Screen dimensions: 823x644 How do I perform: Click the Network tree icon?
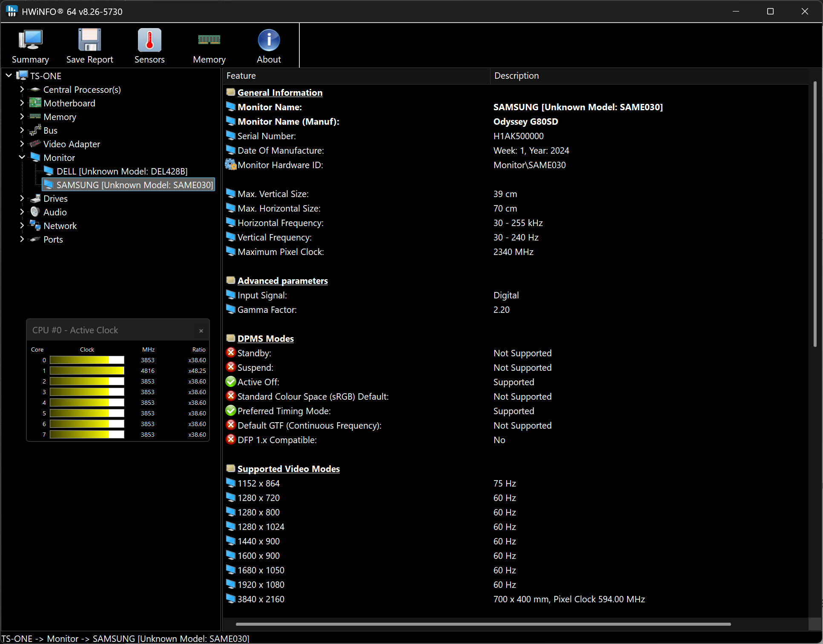[x=35, y=226]
